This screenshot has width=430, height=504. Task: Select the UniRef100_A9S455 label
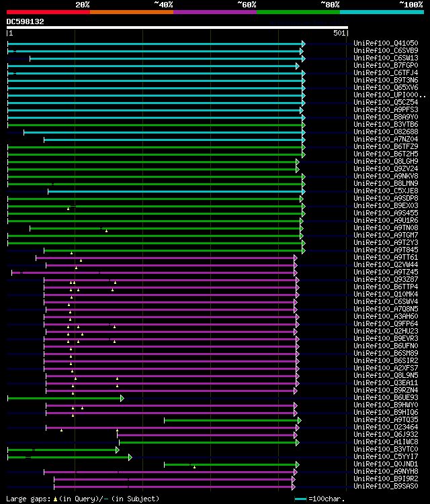(386, 213)
